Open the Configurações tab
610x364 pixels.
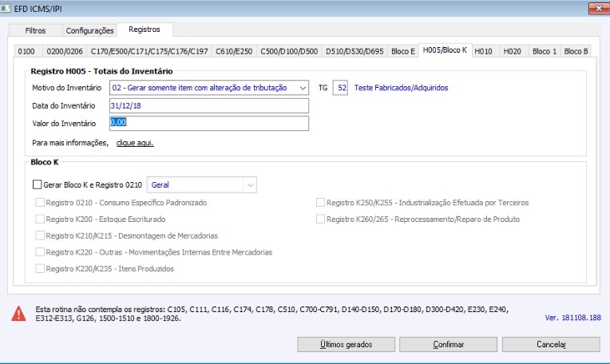click(89, 30)
